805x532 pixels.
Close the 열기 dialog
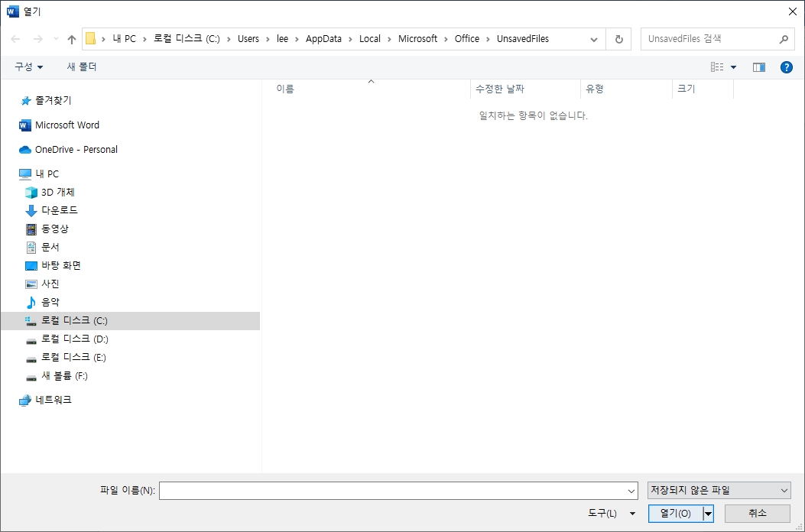point(792,11)
